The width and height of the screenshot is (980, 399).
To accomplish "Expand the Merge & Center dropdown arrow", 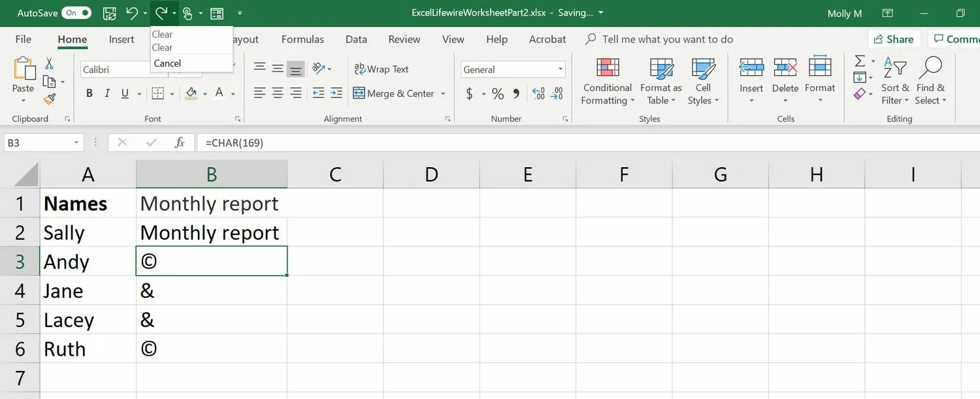I will 443,94.
